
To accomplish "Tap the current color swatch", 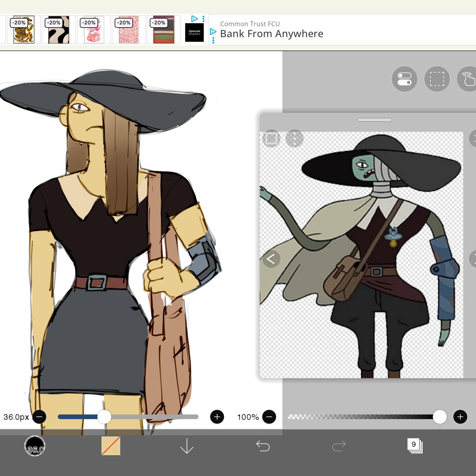I will [x=111, y=446].
